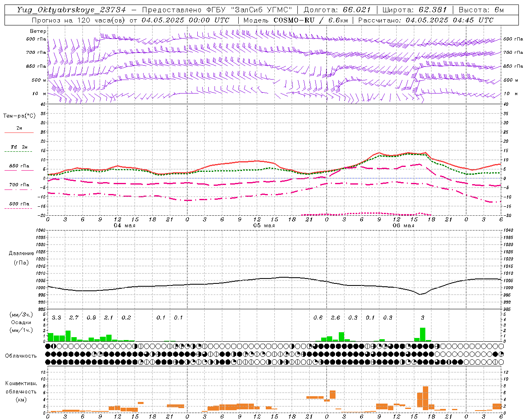Image resolution: width=525 pixels, height=420 pixels.
Task: Select the 0.6 precipitation total value
Action: click(318, 318)
